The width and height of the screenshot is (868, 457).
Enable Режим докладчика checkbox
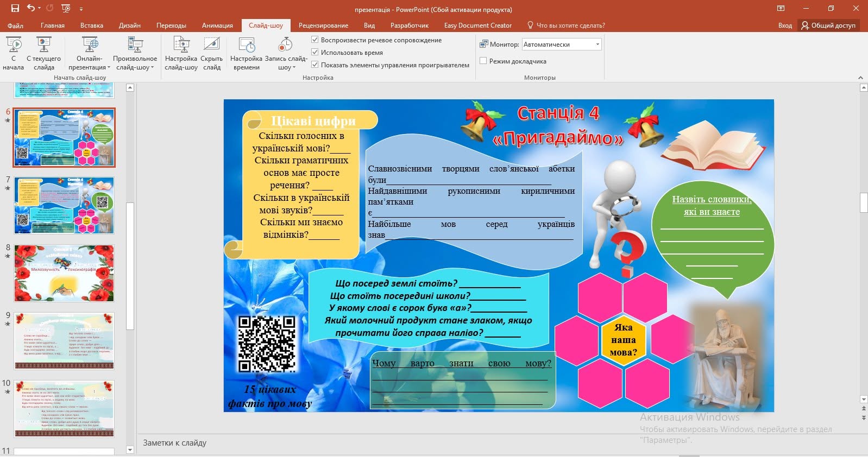483,61
